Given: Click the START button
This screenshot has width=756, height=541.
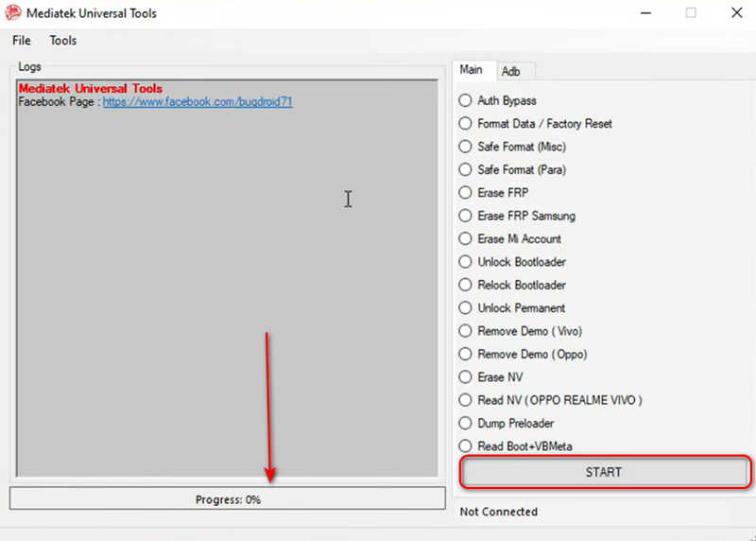Looking at the screenshot, I should [x=605, y=472].
